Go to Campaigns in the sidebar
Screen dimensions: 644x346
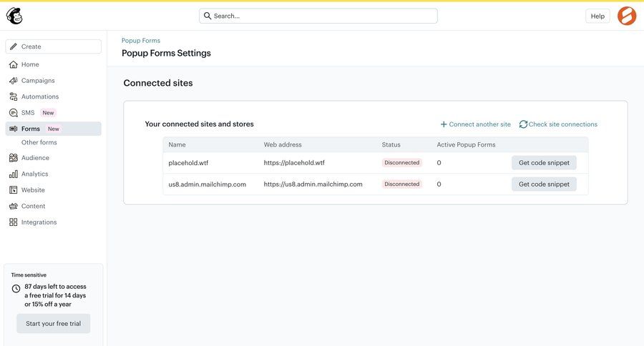click(38, 81)
